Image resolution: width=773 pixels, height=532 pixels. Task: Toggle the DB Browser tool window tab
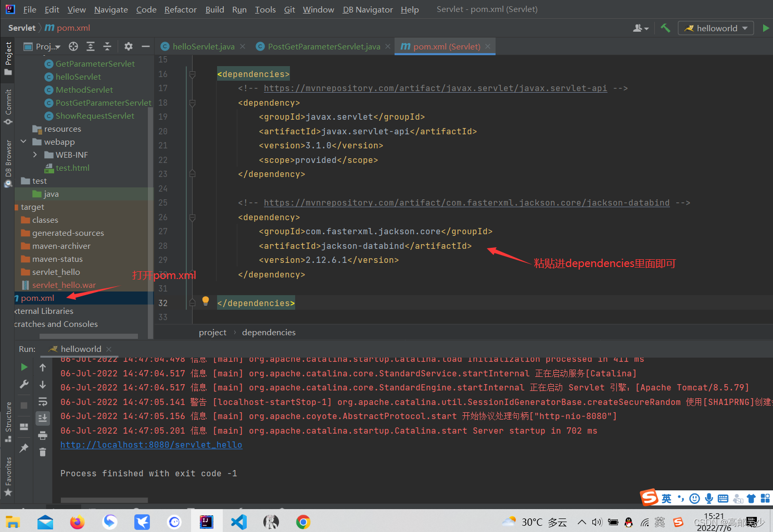click(8, 163)
